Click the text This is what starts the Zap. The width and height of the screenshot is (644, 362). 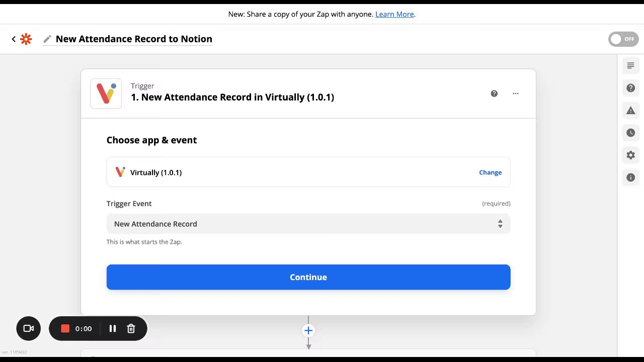[x=144, y=242]
